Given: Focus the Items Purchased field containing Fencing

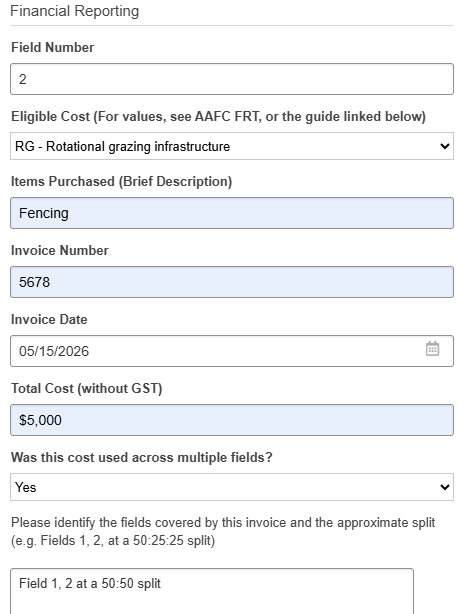Looking at the screenshot, I should [x=232, y=213].
